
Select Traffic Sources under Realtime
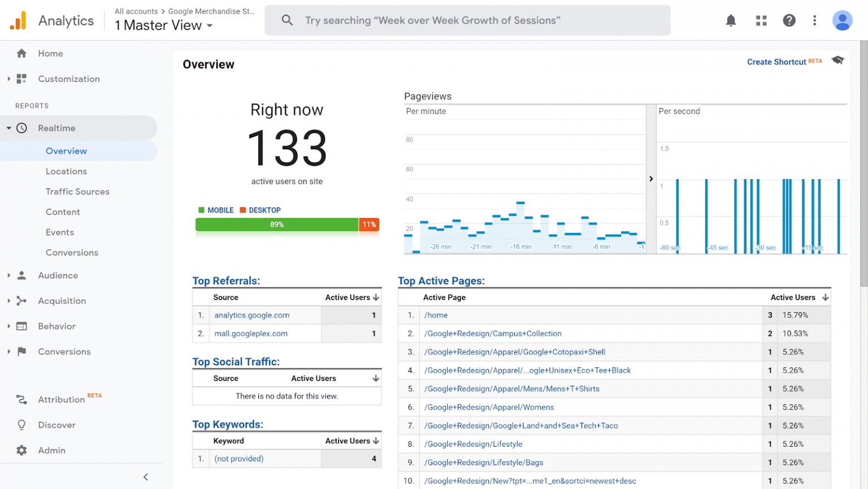77,192
